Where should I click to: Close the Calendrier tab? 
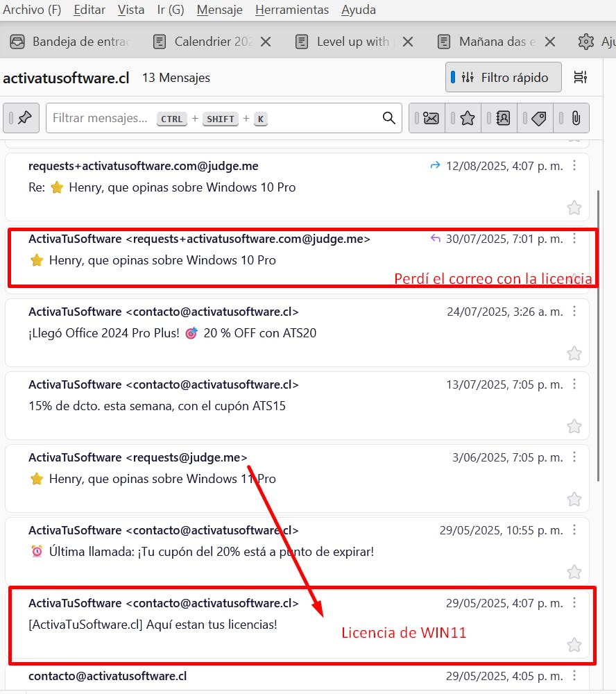[266, 42]
